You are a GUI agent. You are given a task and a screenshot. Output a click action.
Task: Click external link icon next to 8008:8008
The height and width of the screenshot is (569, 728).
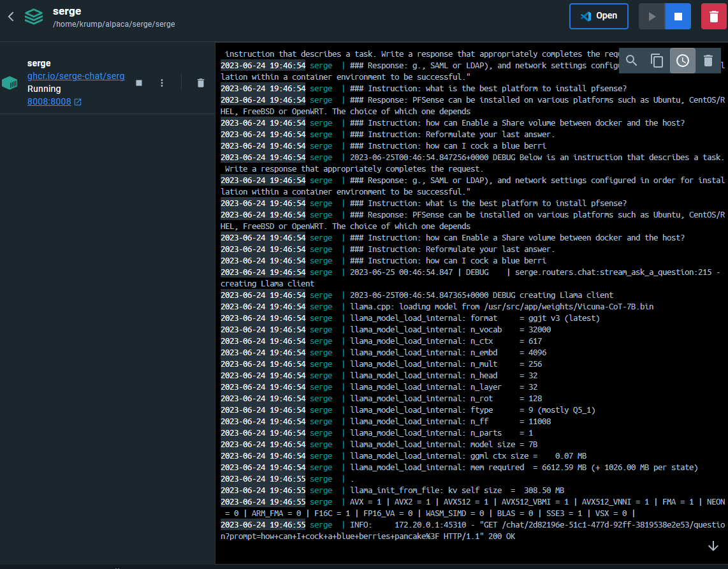tap(78, 101)
